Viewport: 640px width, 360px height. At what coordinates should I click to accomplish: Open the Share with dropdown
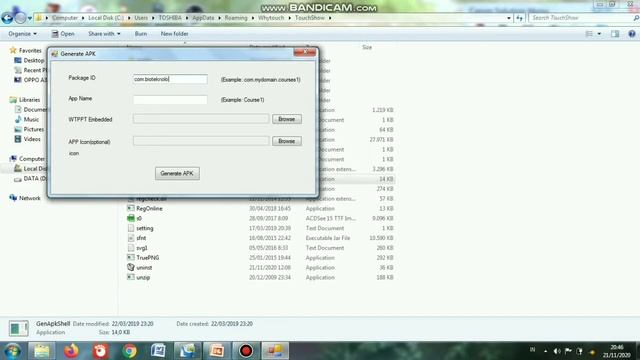tap(104, 34)
